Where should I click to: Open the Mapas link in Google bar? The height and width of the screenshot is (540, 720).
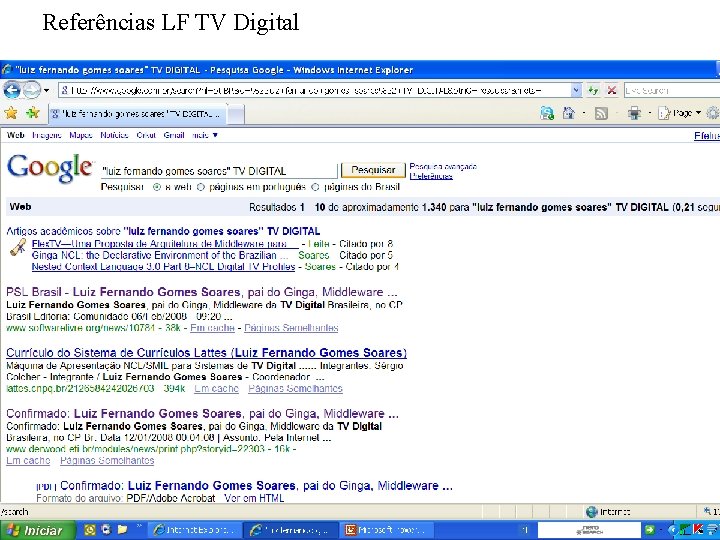81,135
